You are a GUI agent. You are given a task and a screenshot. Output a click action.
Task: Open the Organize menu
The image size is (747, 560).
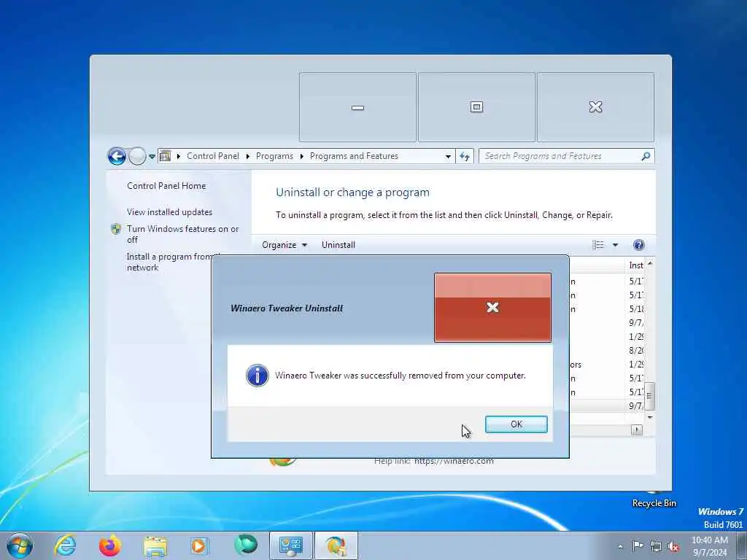coord(285,245)
